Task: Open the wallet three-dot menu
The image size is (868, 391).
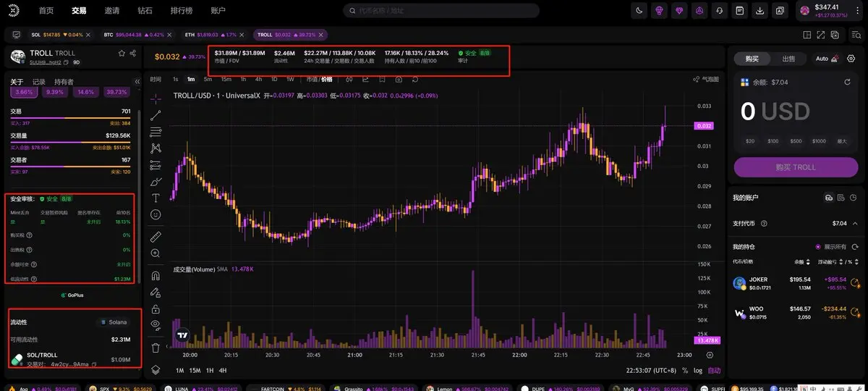Action: (x=856, y=11)
